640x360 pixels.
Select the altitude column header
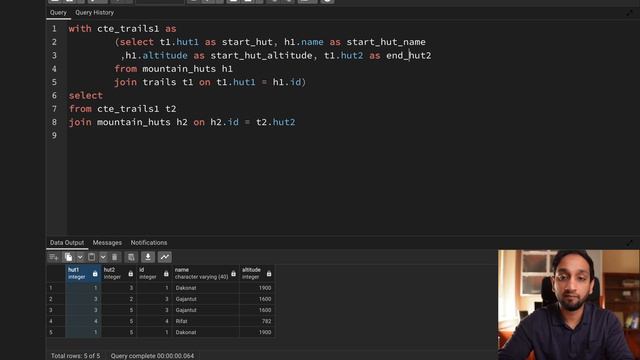(x=257, y=273)
